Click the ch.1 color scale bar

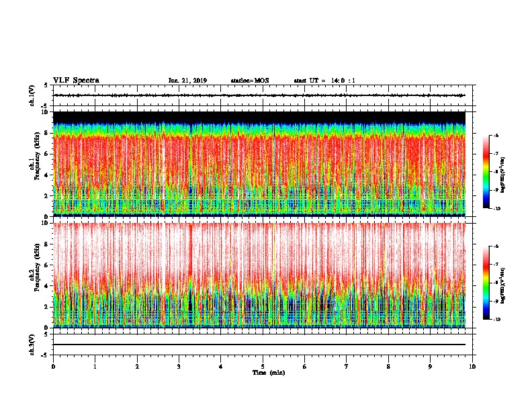coord(486,172)
